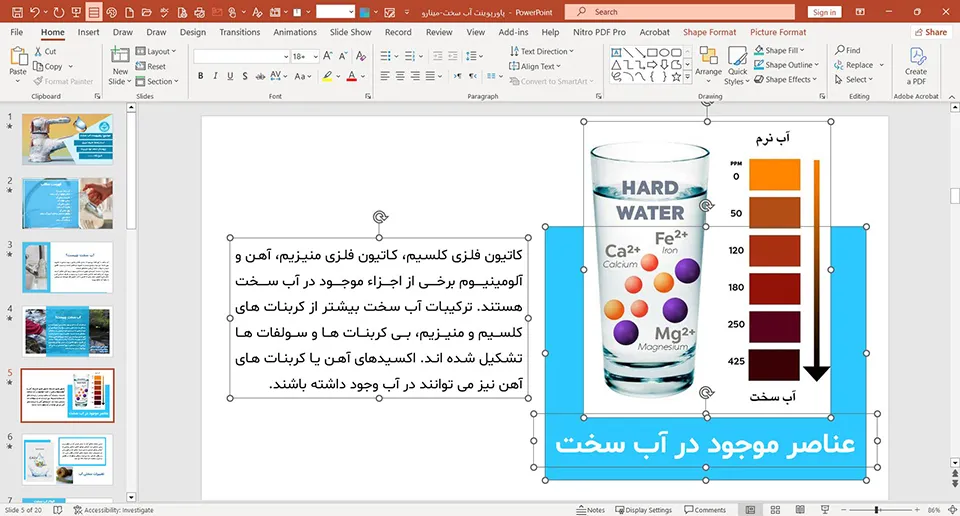The image size is (960, 516).
Task: Open the Text Direction dropdown
Action: (x=542, y=51)
